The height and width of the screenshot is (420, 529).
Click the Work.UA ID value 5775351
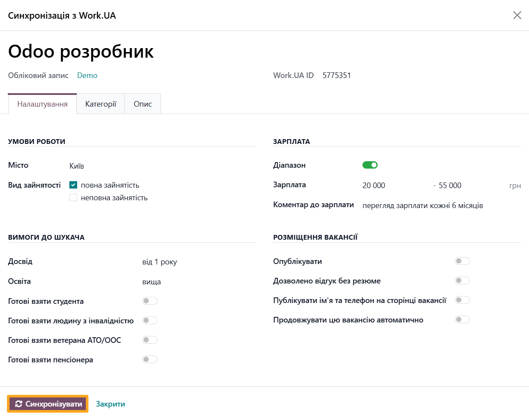tap(337, 75)
